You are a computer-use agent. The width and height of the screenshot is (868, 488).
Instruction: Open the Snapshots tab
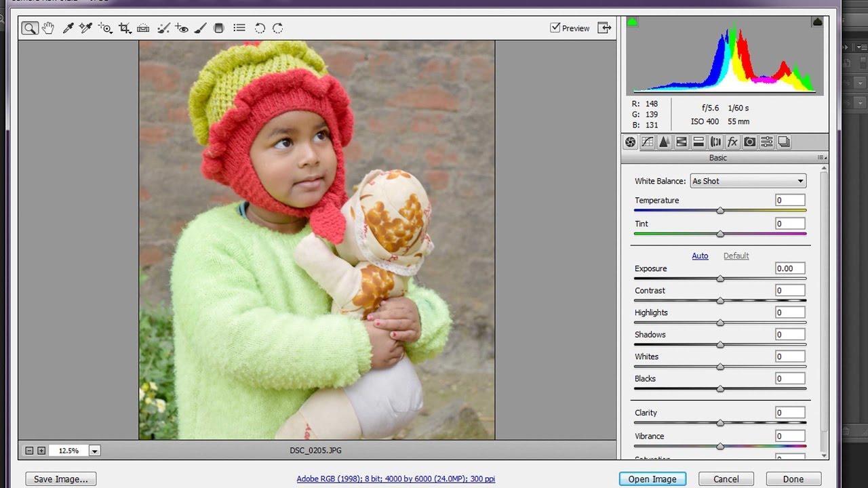(784, 142)
